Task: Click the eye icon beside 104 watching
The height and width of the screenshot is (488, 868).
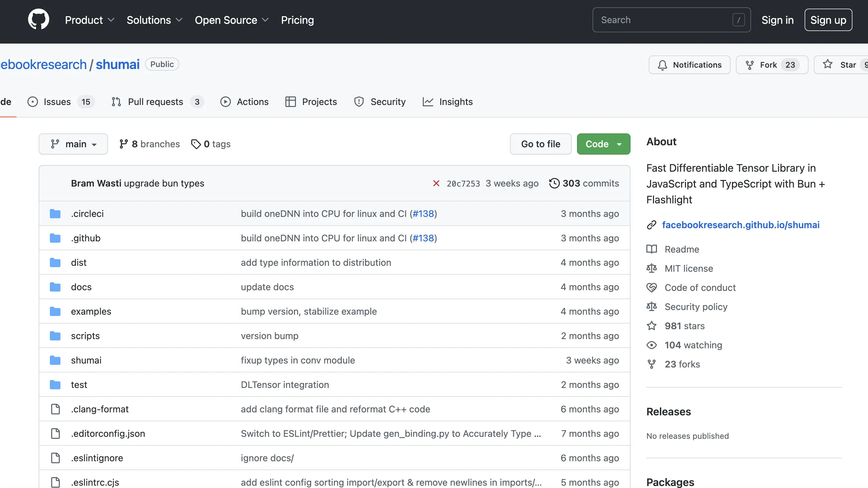Action: point(651,345)
